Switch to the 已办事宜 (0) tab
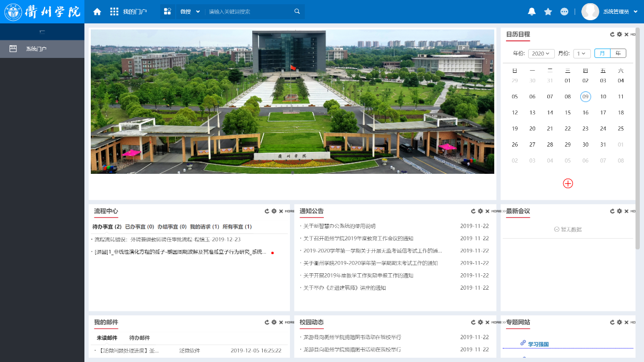Image resolution: width=644 pixels, height=362 pixels. pyautogui.click(x=140, y=227)
